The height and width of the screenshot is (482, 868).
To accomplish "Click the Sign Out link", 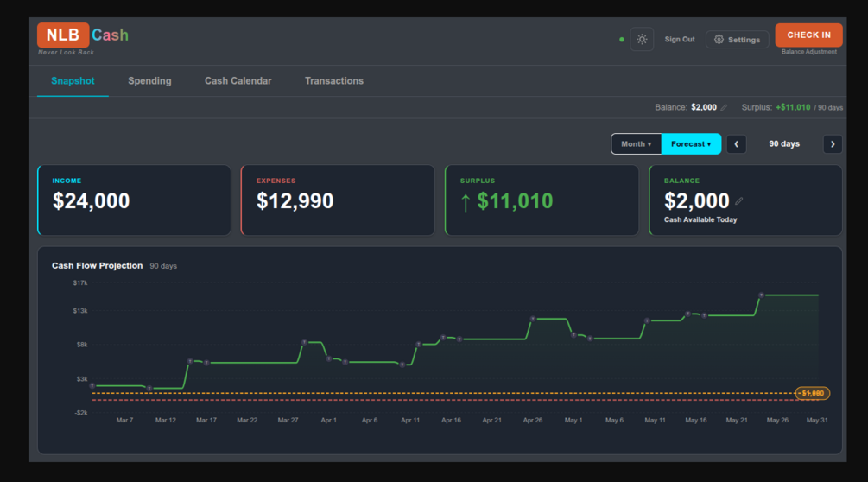I will click(679, 39).
